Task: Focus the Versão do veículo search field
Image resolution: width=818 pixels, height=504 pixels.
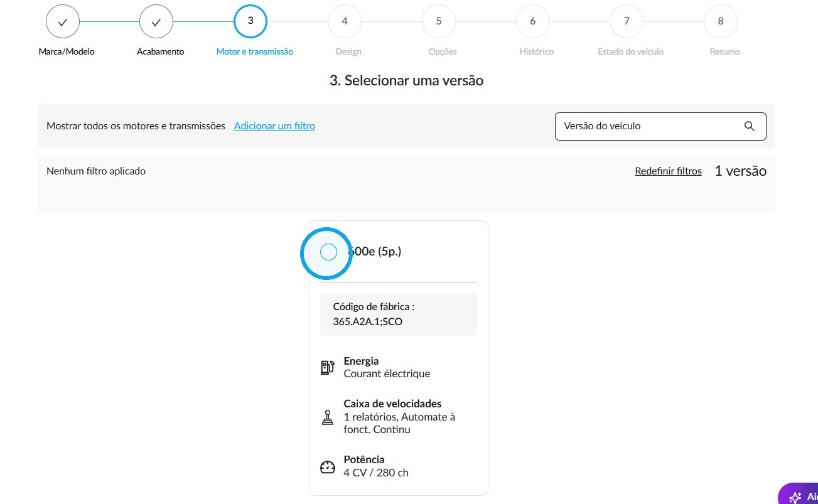Action: click(660, 126)
